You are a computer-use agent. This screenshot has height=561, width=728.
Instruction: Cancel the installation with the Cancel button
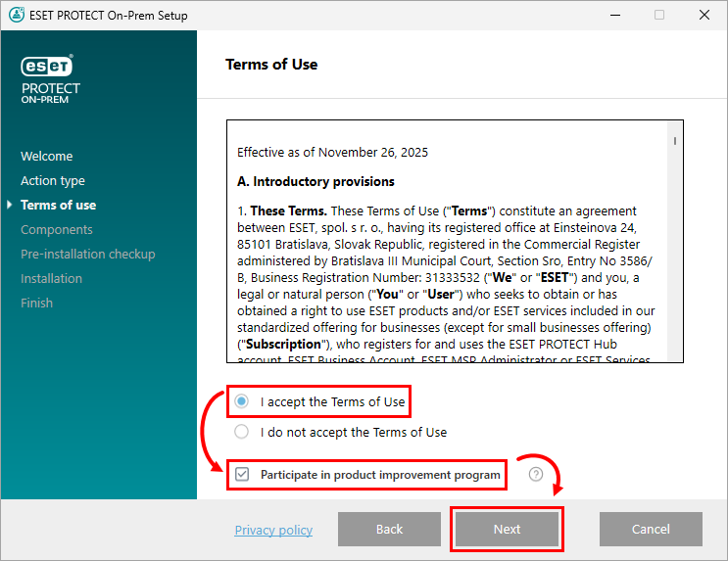click(651, 529)
